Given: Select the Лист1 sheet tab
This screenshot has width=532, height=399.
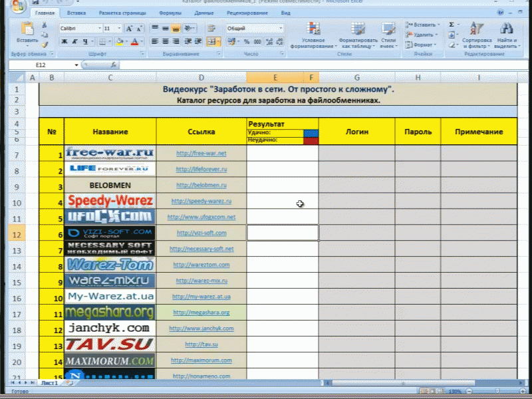Looking at the screenshot, I should [49, 383].
